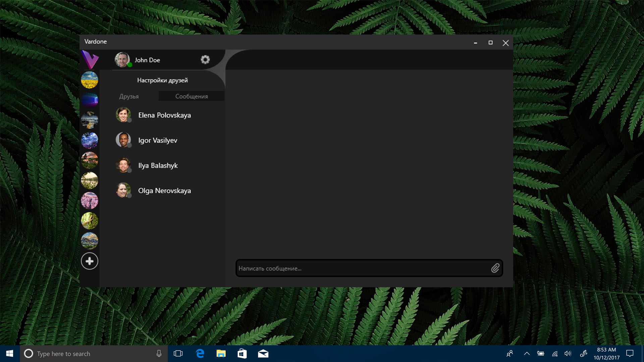The height and width of the screenshot is (362, 644).
Task: Open the blue-purple neon server icon
Action: (x=90, y=100)
